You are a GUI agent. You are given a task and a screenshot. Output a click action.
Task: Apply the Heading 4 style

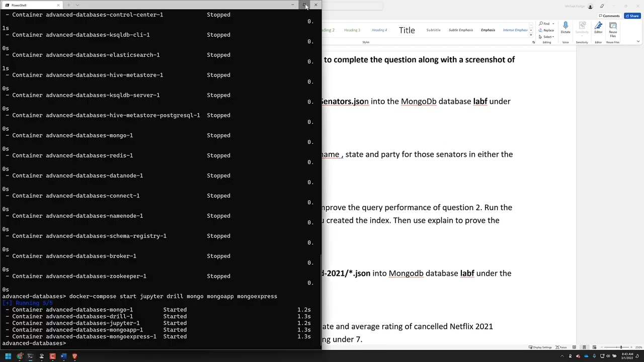(379, 30)
